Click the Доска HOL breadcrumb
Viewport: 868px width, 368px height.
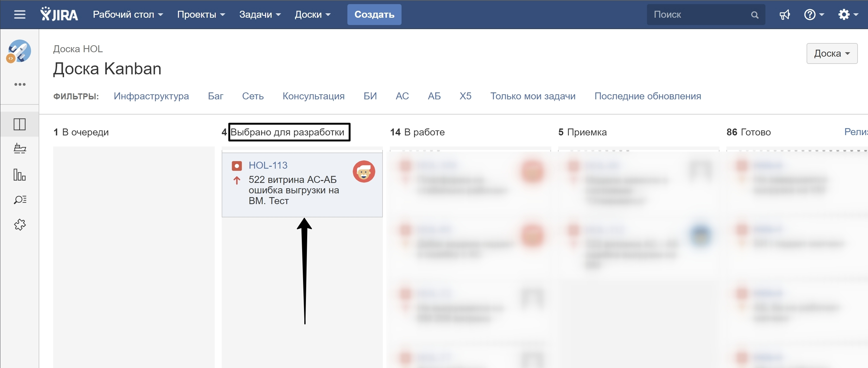point(78,49)
